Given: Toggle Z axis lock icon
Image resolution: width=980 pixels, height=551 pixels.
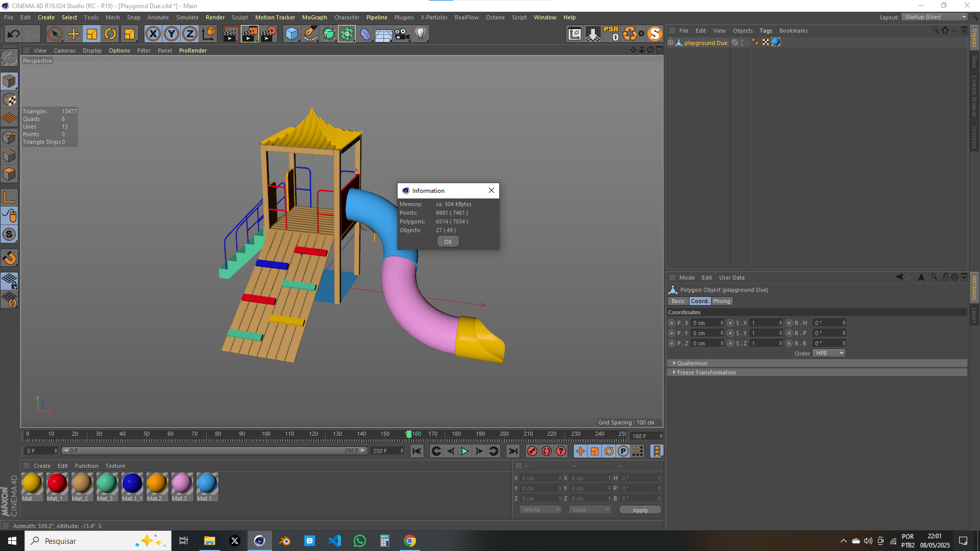Looking at the screenshot, I should click(x=190, y=34).
